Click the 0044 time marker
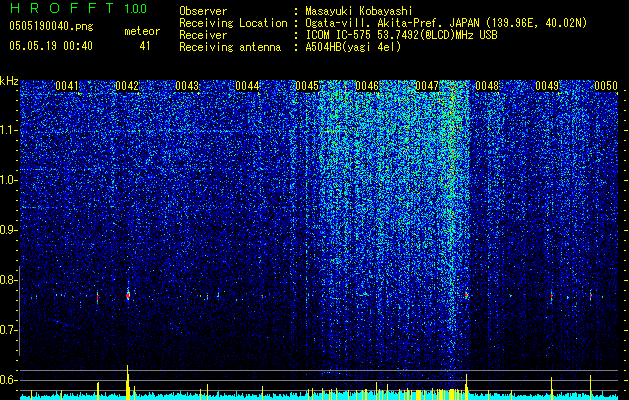The image size is (629, 400). click(x=247, y=86)
